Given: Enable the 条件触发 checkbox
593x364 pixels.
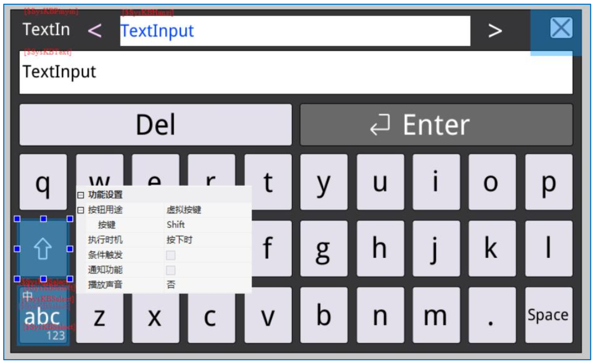Looking at the screenshot, I should (171, 255).
